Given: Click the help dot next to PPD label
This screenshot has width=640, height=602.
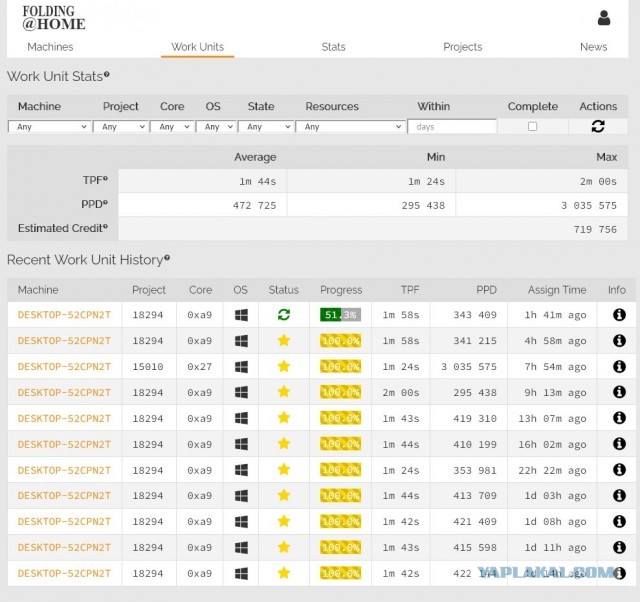Looking at the screenshot, I should [105, 202].
